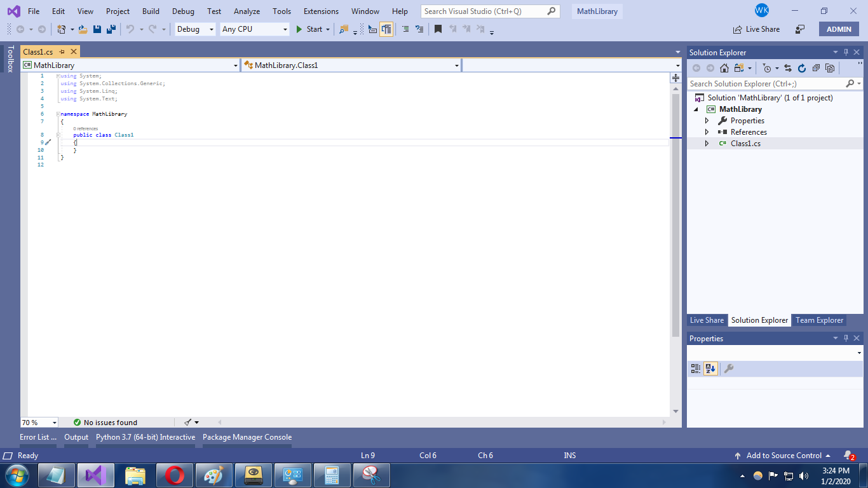Open the vertical Toolbox tab
The image size is (868, 488).
tap(10, 59)
